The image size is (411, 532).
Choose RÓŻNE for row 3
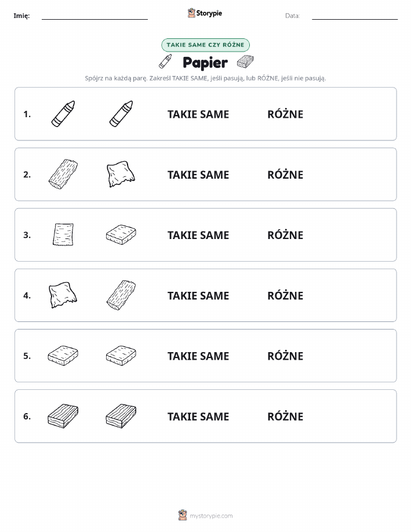click(285, 235)
